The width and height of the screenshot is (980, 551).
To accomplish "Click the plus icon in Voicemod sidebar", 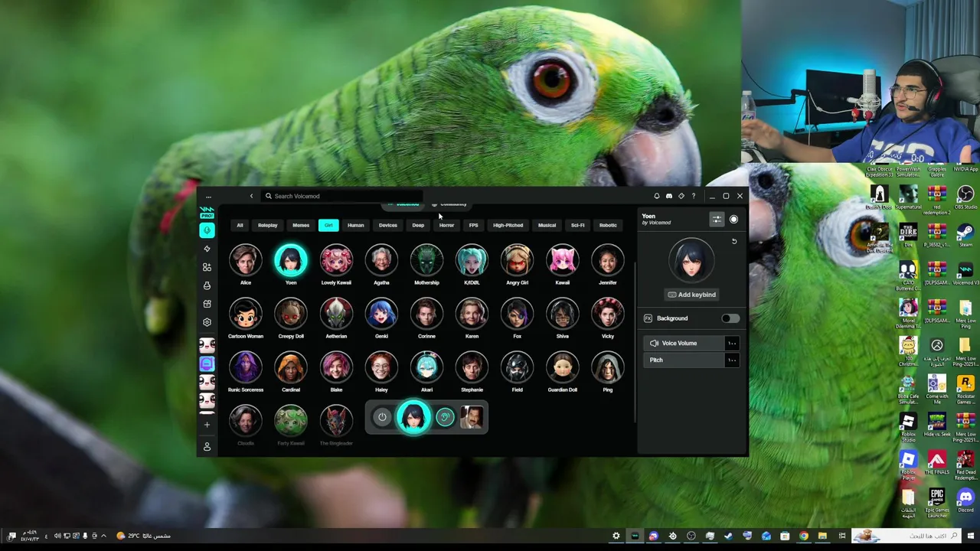I will click(207, 425).
